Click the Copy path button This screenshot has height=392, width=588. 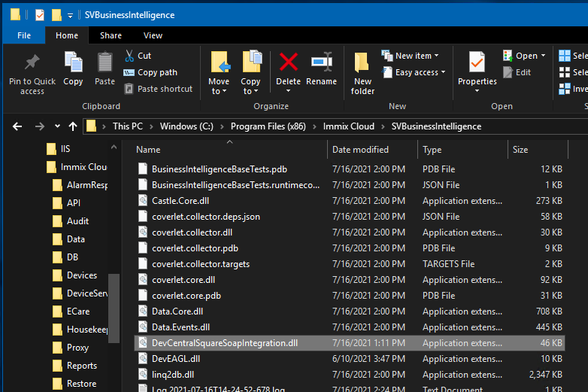pos(150,72)
